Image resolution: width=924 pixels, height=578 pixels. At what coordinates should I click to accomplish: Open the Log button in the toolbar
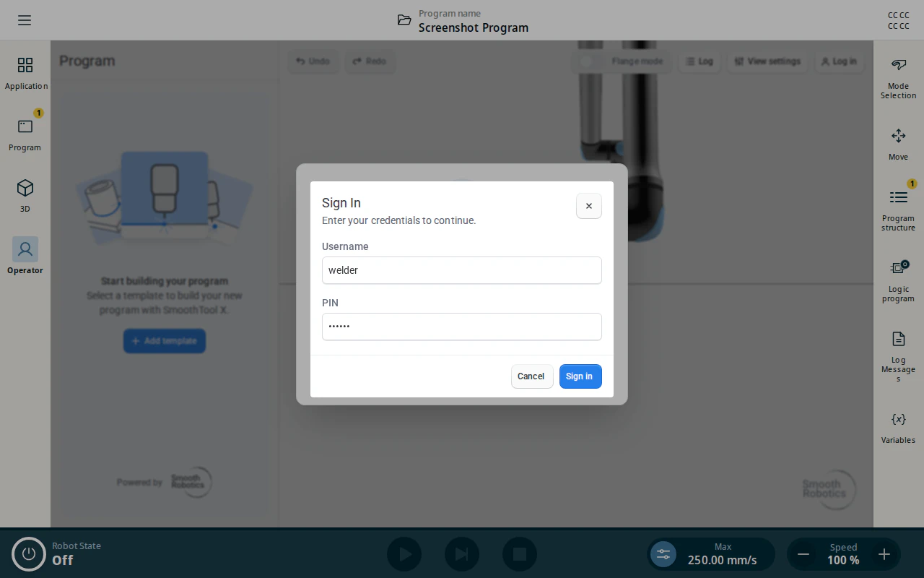click(x=699, y=61)
